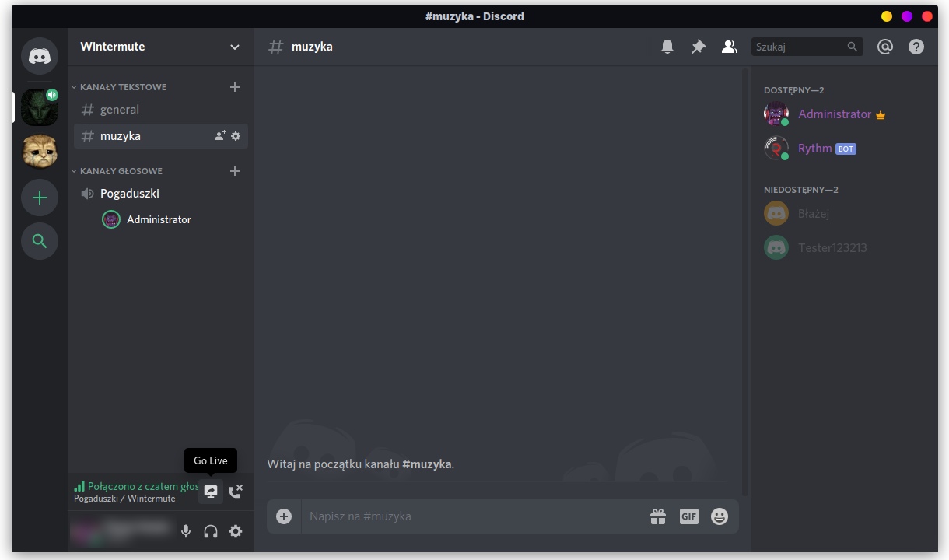The image size is (949, 560).
Task: View offline member Tester123213
Action: pos(845,248)
